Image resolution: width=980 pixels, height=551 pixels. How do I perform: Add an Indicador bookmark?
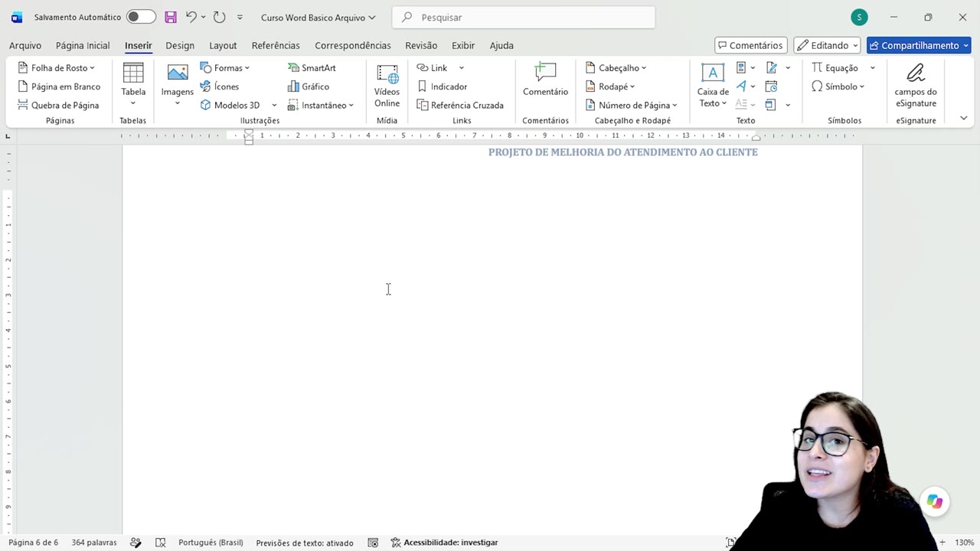tap(442, 86)
